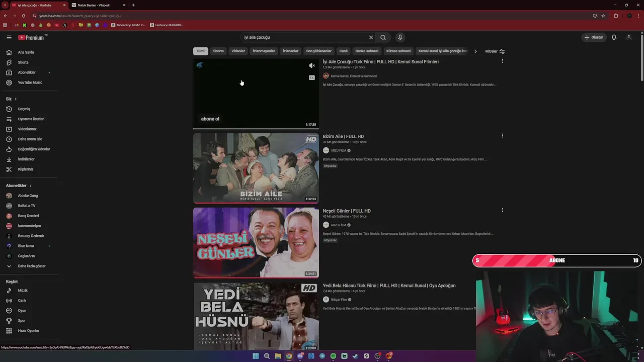This screenshot has width=644, height=362.
Task: Open Windows Start menu
Action: coord(256,356)
